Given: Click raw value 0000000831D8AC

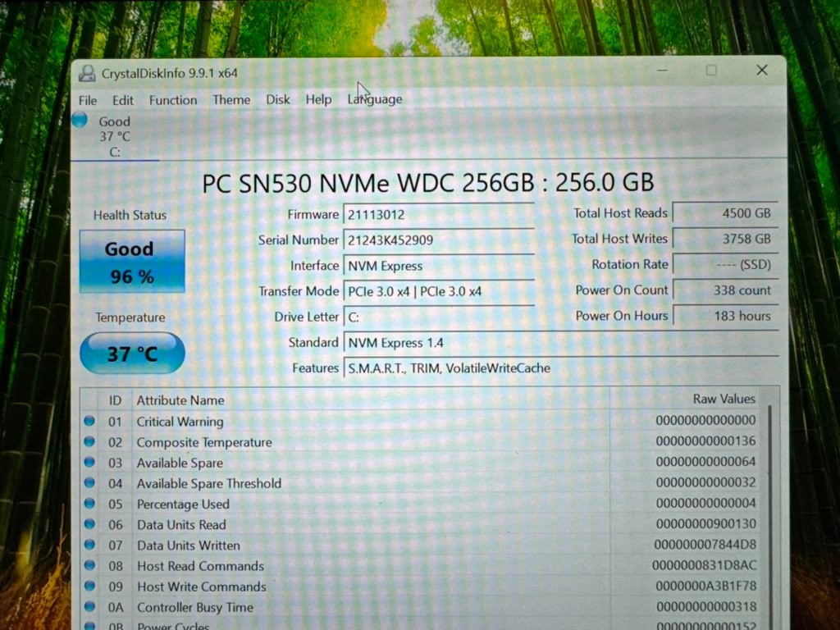Looking at the screenshot, I should (705, 565).
